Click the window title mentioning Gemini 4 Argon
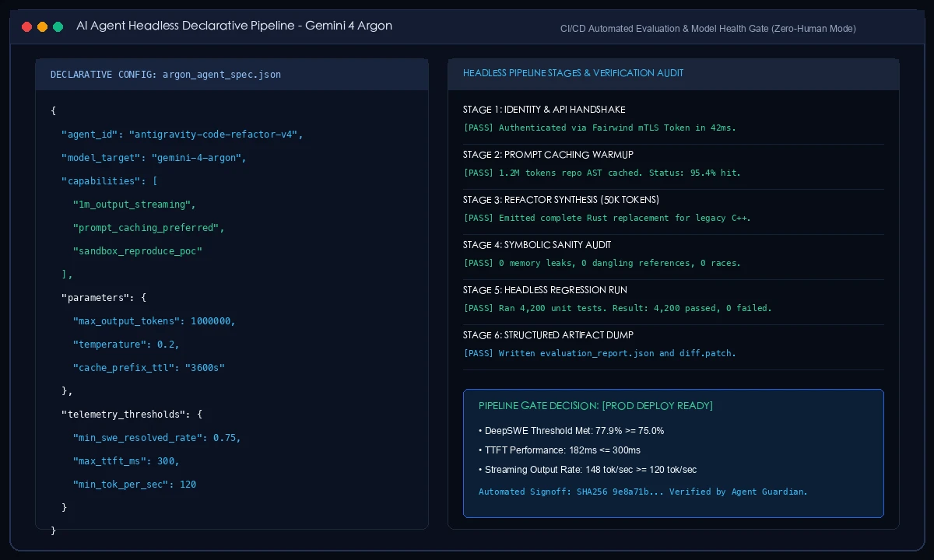Viewport: 934px width, 560px height. click(x=234, y=26)
